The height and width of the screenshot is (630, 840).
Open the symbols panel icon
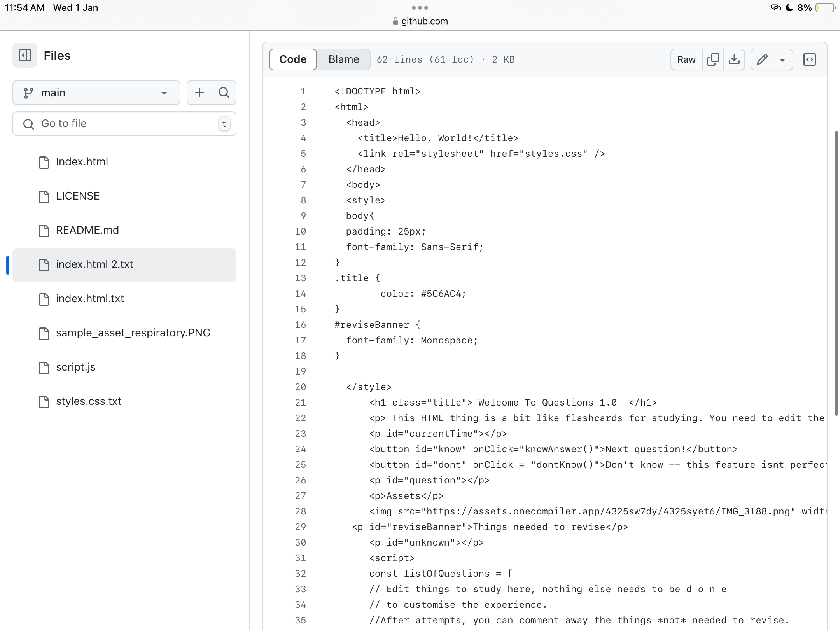[x=810, y=59]
